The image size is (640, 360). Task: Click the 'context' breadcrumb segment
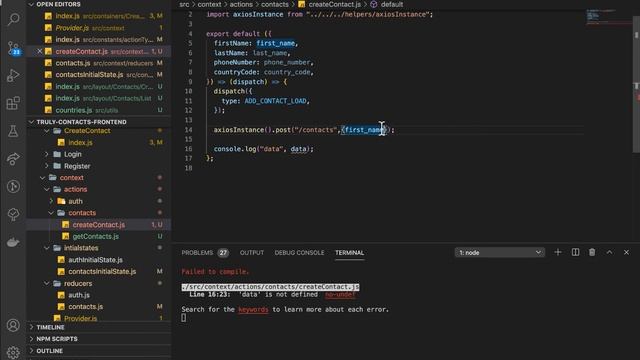click(x=209, y=4)
